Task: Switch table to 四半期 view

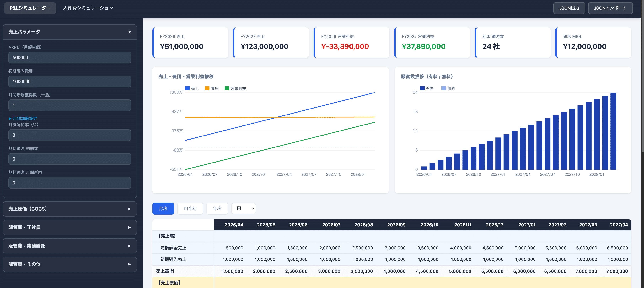Action: 190,208
